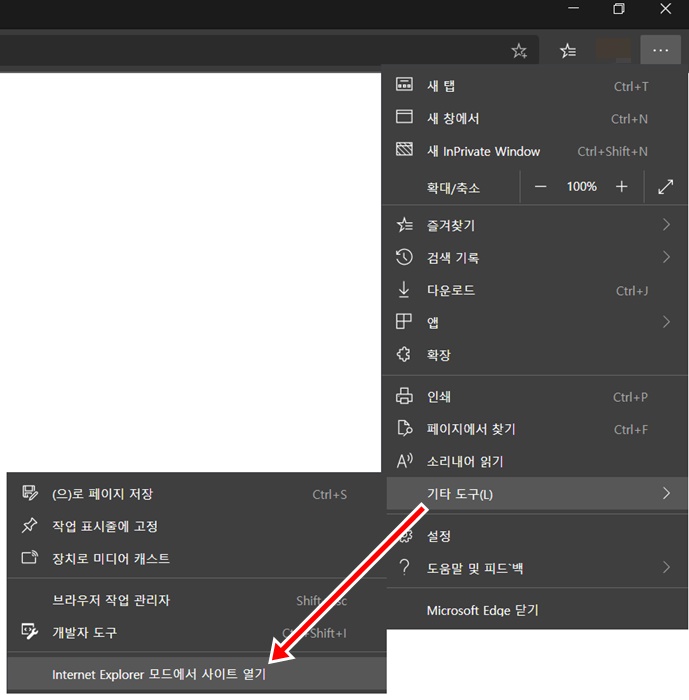Choose 작업 표시줄에 고정 submenu entry

coord(197,526)
